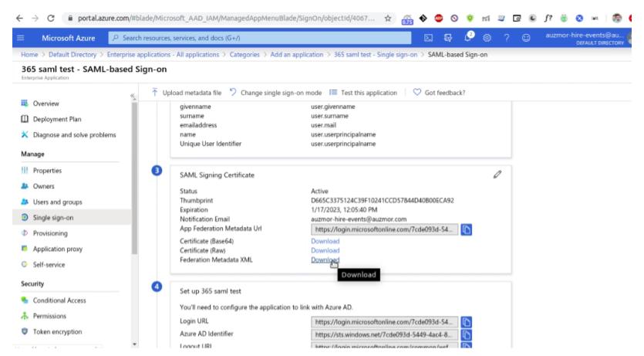Image resolution: width=644 pixels, height=356 pixels.
Task: Copy the App Federation Metadata Url
Action: tap(466, 229)
